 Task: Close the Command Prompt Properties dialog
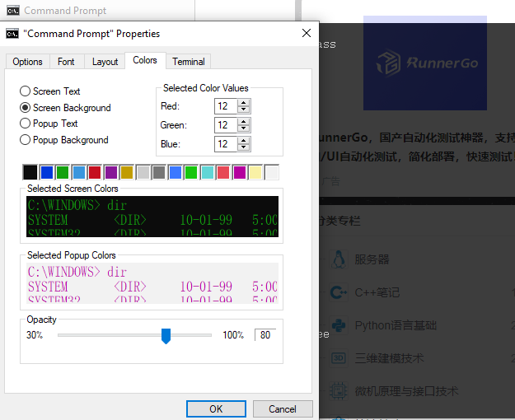coord(307,33)
